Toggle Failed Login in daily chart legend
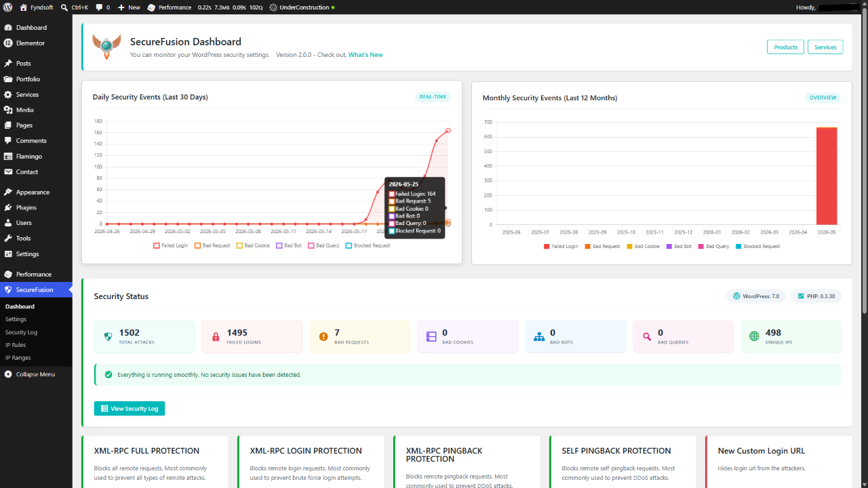This screenshot has width=868, height=488. click(x=171, y=245)
